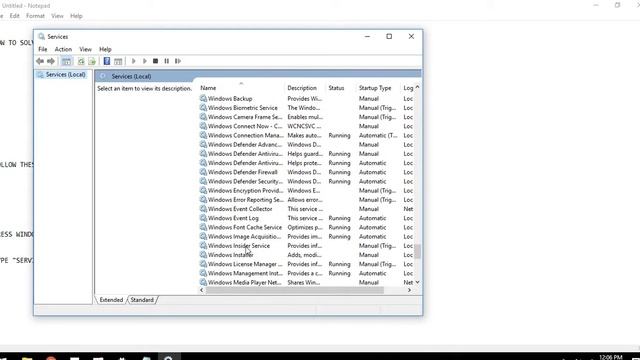
Task: Select Windows Connection Manager row
Action: pos(306,136)
